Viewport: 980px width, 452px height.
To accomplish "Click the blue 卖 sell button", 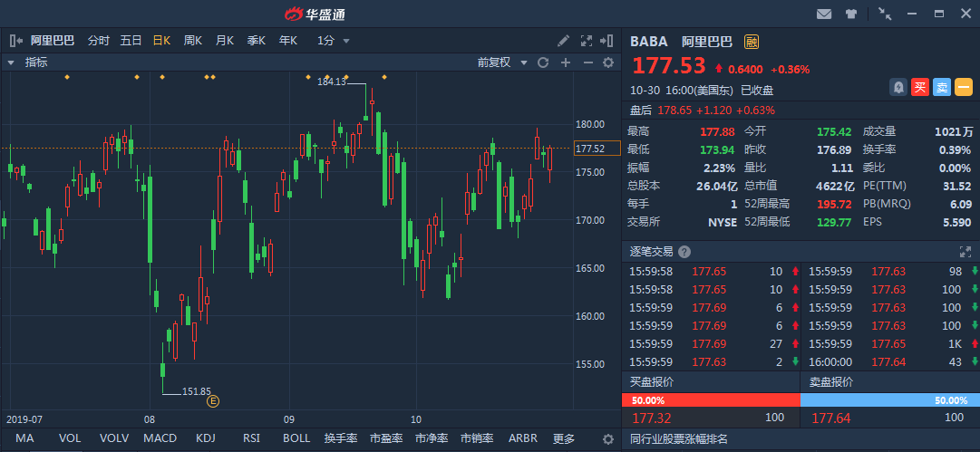I will 942,87.
